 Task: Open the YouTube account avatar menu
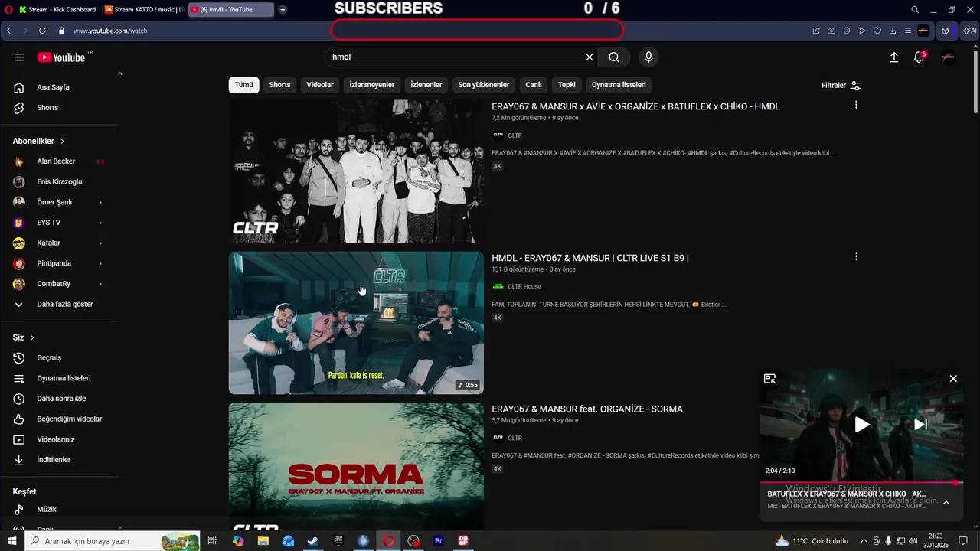pos(948,57)
